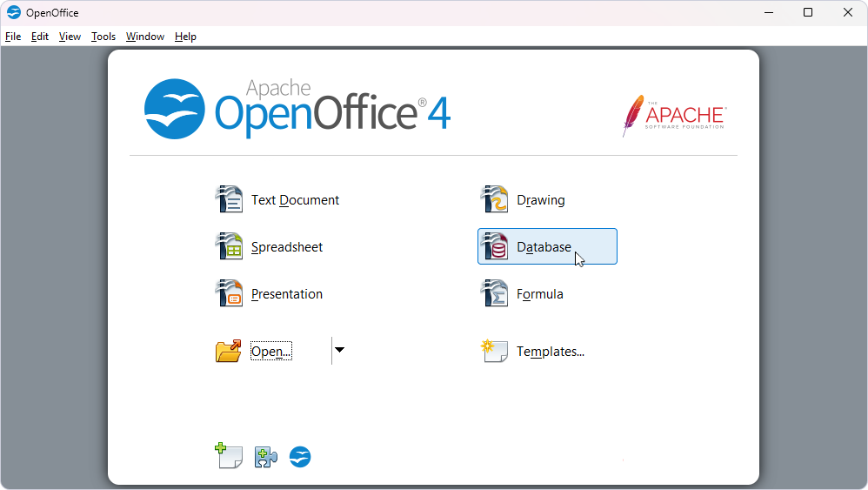The width and height of the screenshot is (868, 490).
Task: Open the View menu
Action: point(70,37)
